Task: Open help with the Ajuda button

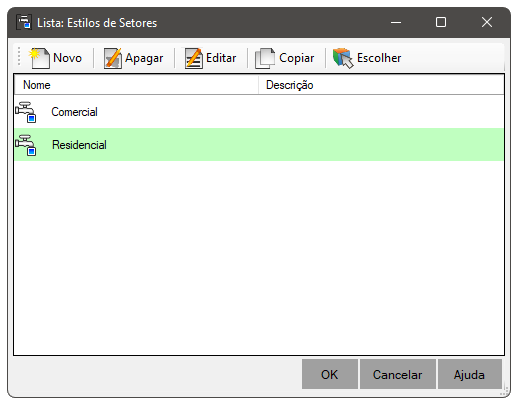Action: point(469,374)
